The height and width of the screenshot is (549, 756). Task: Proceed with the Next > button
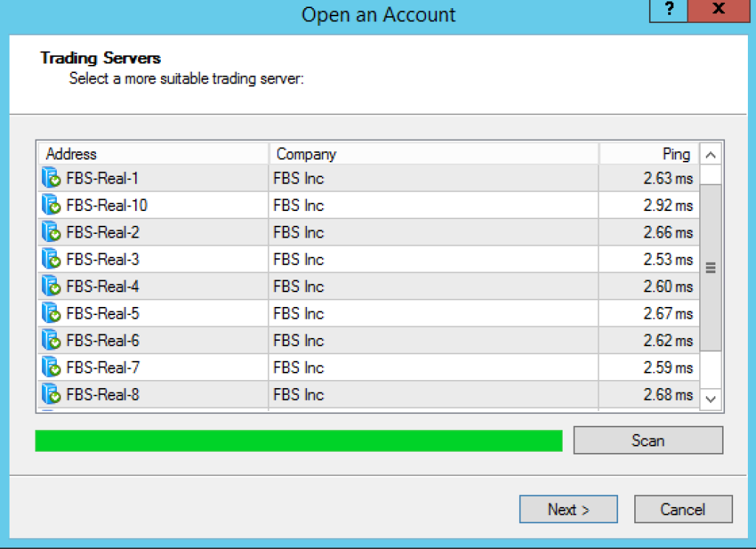click(x=568, y=509)
